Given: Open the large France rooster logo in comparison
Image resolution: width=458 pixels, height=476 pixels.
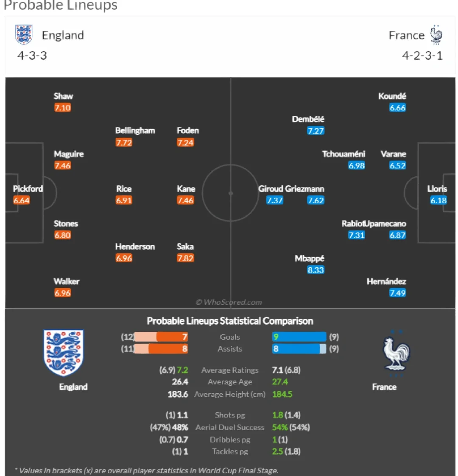Looking at the screenshot, I should (397, 353).
